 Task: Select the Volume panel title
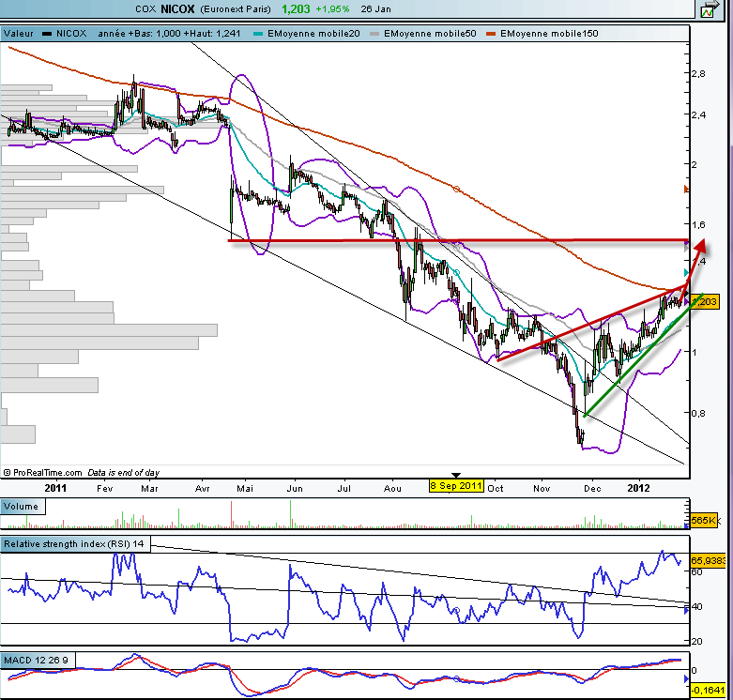(23, 508)
